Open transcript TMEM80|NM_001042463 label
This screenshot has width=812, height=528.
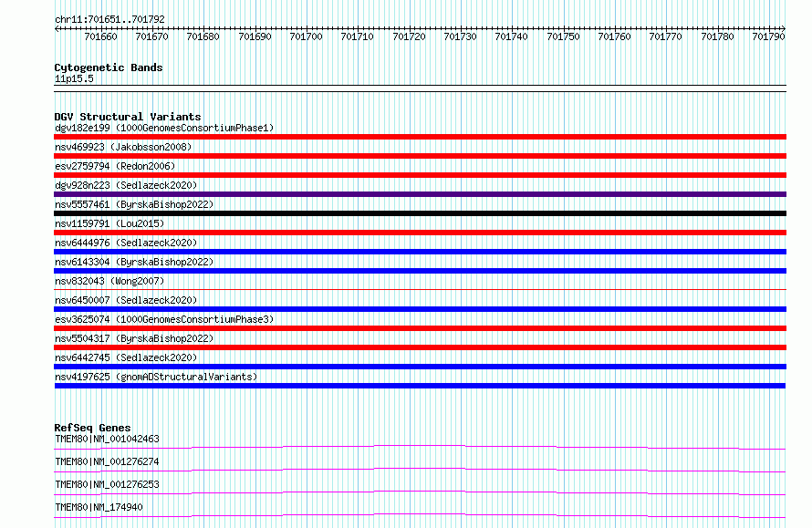pos(107,439)
